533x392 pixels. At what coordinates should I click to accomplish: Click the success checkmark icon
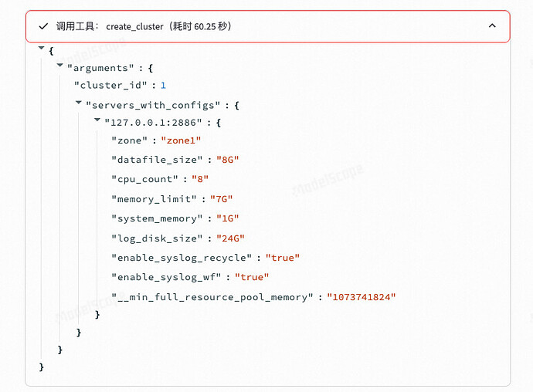pyautogui.click(x=43, y=26)
